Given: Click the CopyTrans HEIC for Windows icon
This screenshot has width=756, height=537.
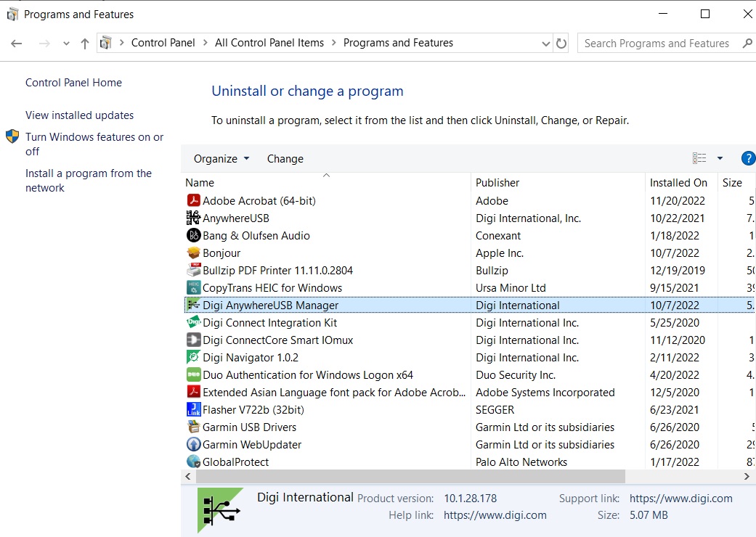Looking at the screenshot, I should click(x=193, y=287).
